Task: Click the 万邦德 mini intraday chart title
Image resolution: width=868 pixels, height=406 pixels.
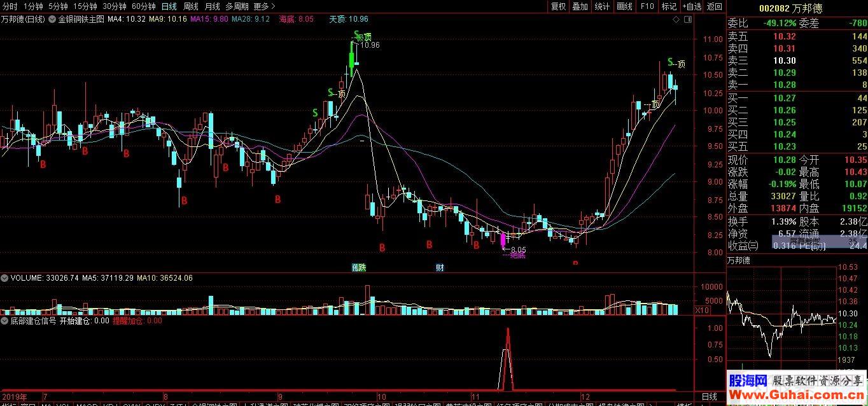Action: [x=739, y=260]
